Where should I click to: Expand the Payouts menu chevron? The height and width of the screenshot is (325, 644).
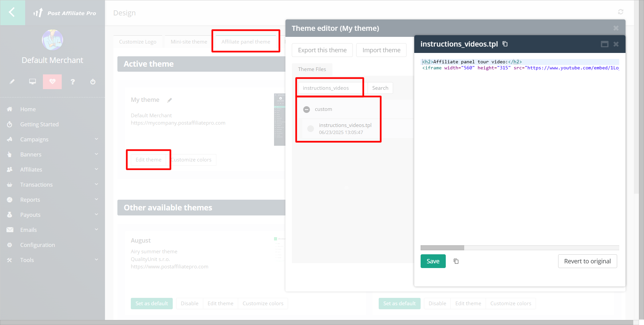click(x=97, y=214)
